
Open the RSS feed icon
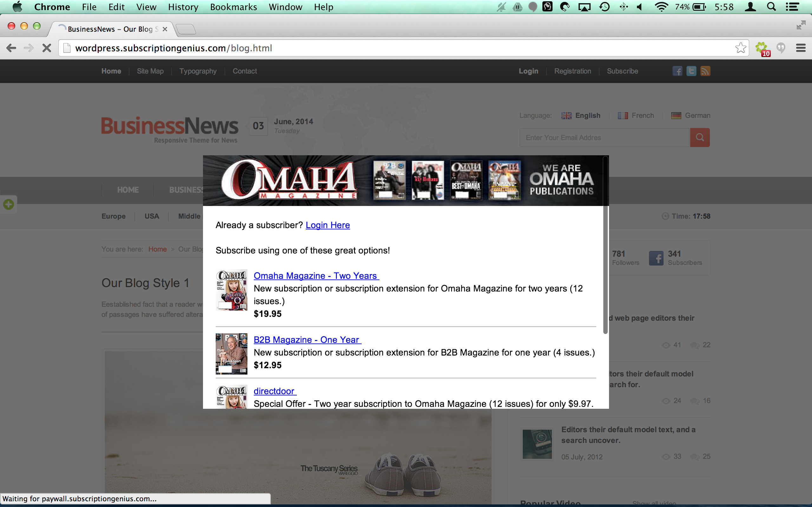[x=705, y=71]
